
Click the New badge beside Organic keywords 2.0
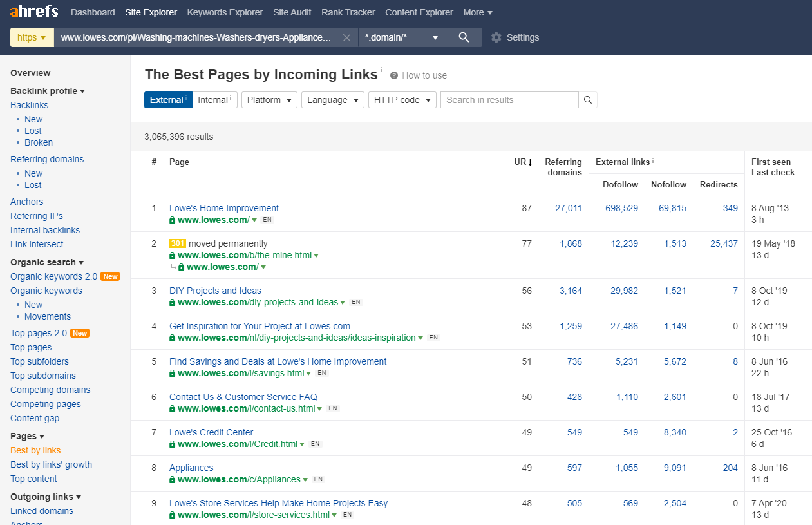[110, 276]
